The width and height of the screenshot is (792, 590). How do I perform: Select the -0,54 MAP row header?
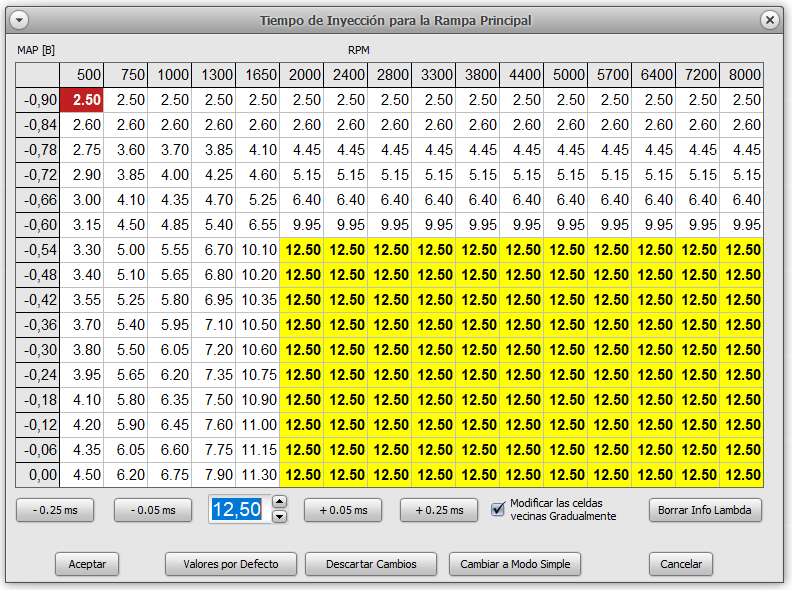[37, 250]
